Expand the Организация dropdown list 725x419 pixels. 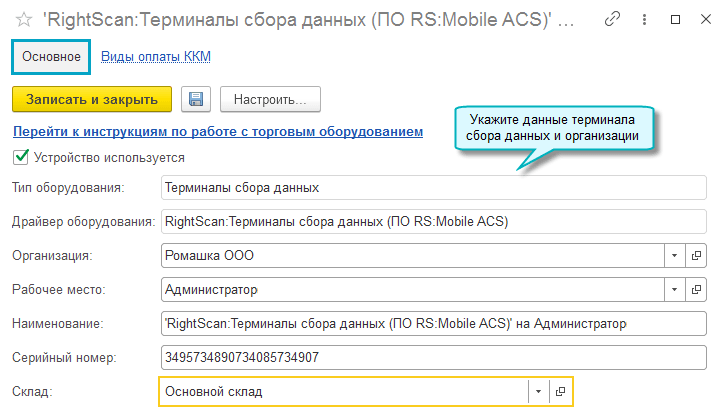click(674, 255)
